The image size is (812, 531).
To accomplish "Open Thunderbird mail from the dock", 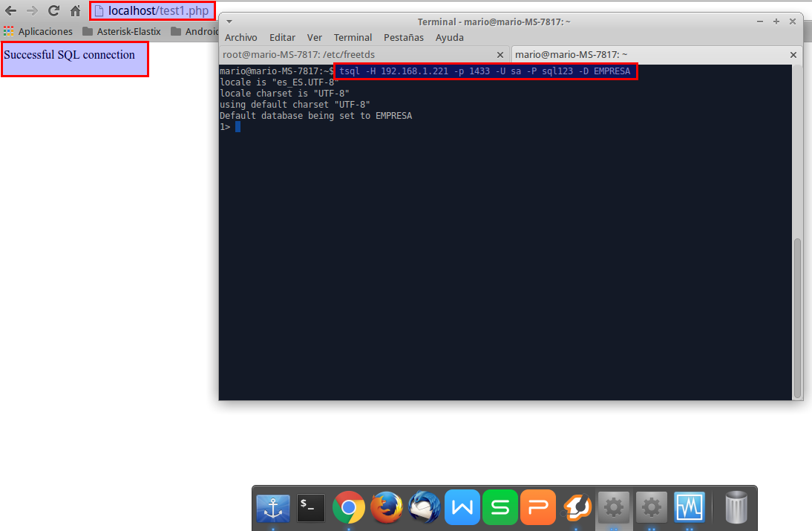I will click(x=424, y=508).
